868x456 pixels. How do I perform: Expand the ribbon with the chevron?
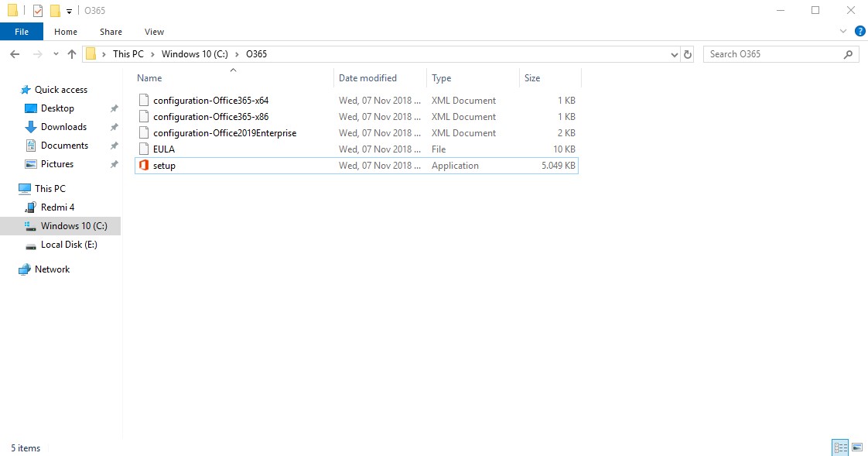[843, 32]
